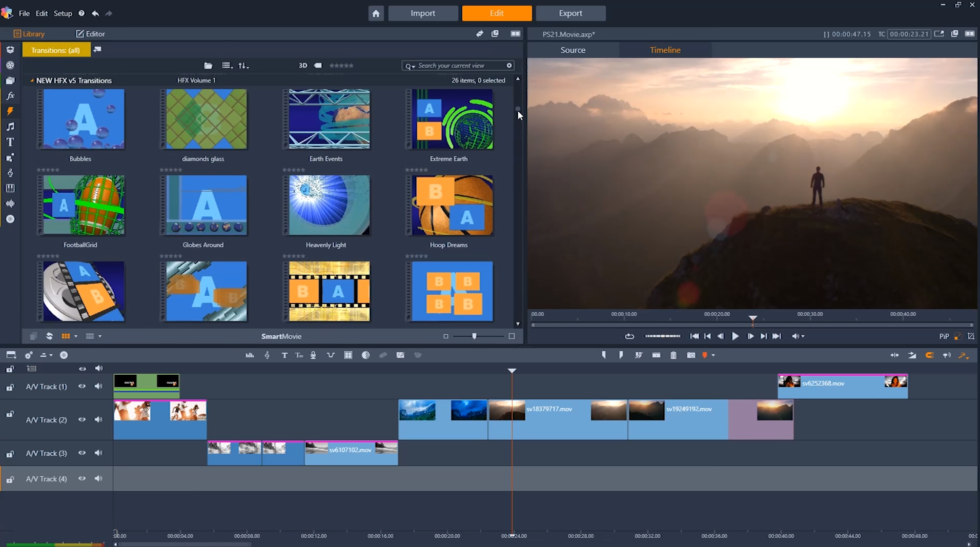Set Mark Out on timeline toolbar
Image resolution: width=980 pixels, height=547 pixels.
[621, 355]
